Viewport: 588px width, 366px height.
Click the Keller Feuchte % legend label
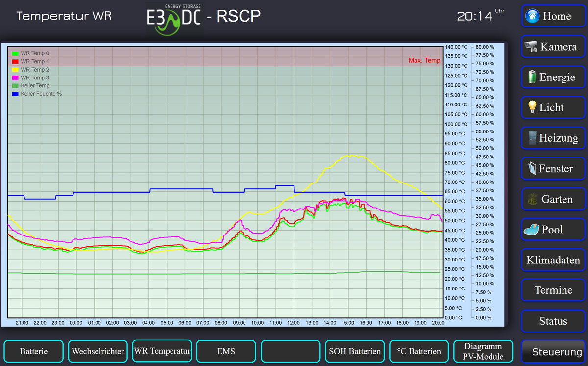(41, 94)
